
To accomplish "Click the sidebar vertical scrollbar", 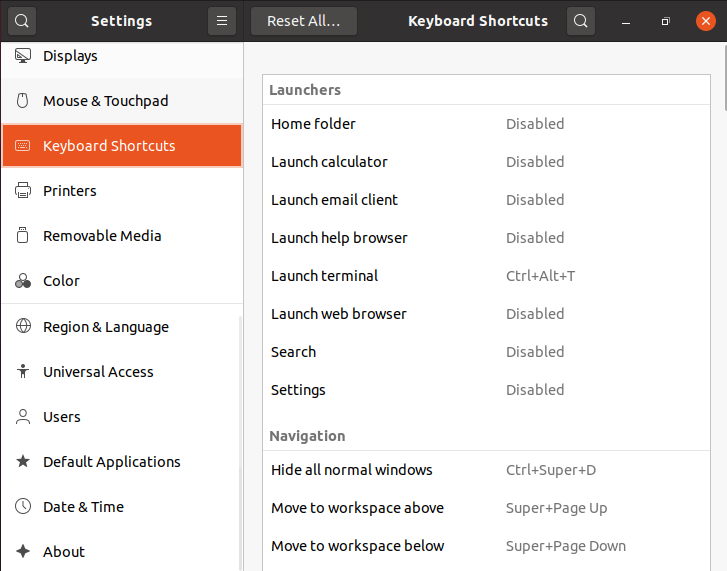I will click(240, 440).
